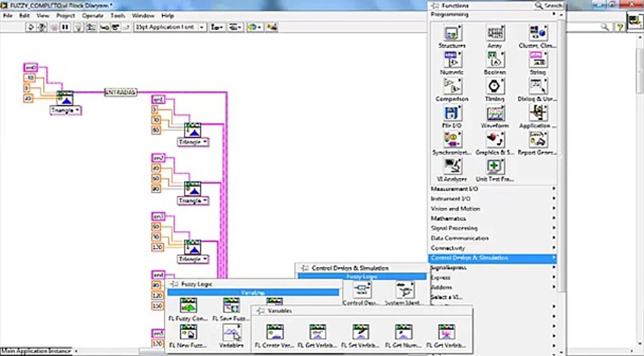Select the FL New Fuzzy System VI

pos(188,333)
